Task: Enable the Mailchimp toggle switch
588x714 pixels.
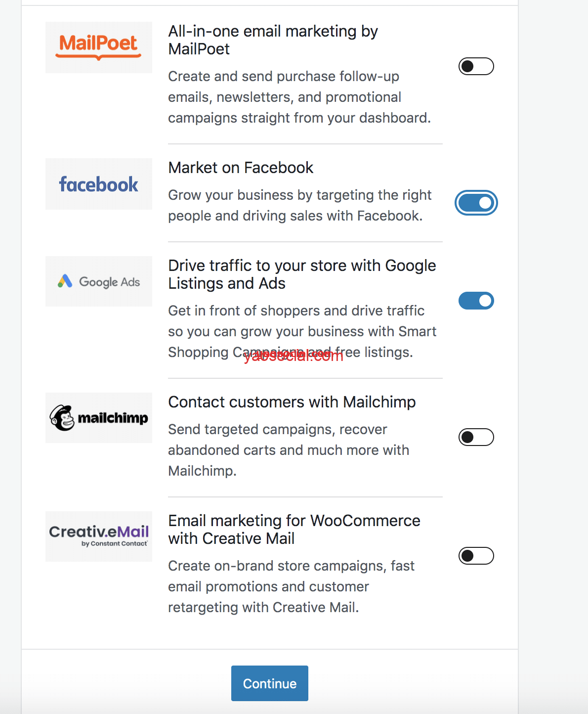Action: [476, 437]
